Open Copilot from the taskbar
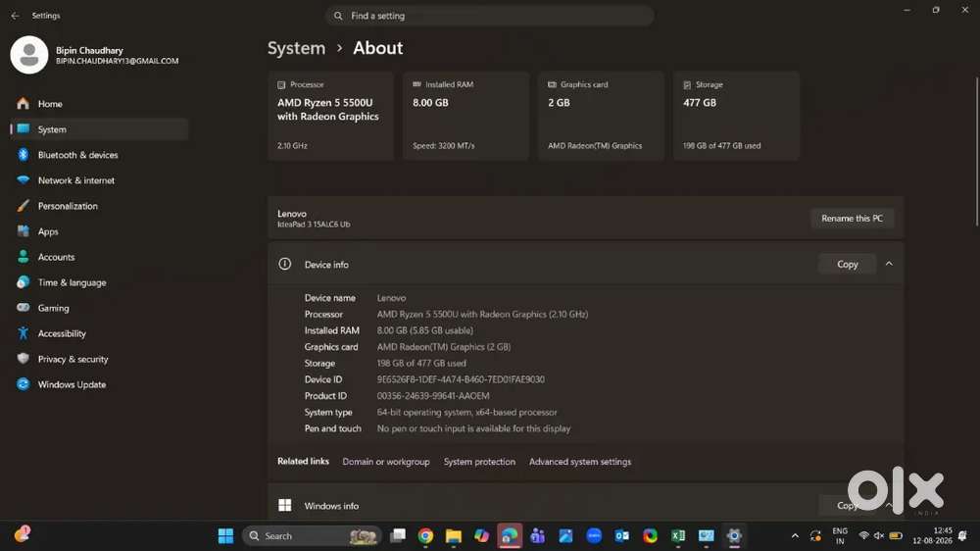The width and height of the screenshot is (980, 551). [x=481, y=536]
